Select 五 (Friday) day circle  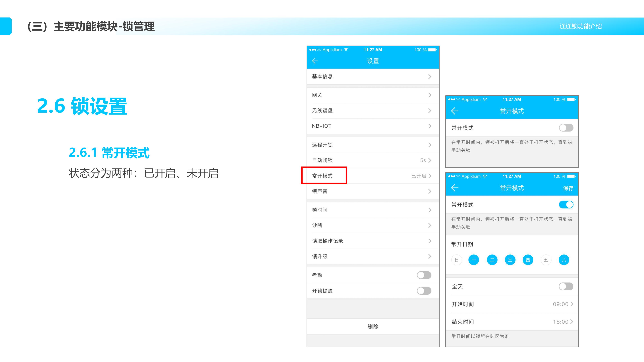tap(546, 260)
